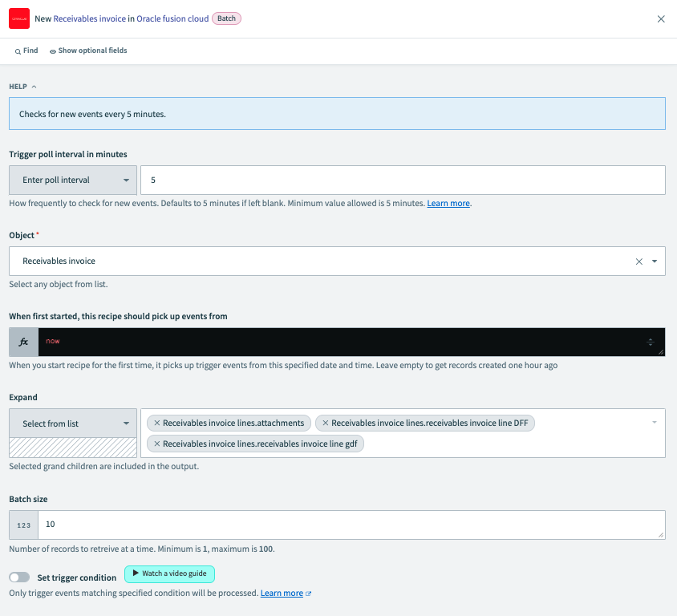The height and width of the screenshot is (616, 677).
Task: Clear the Receivables invoice object selection
Action: point(639,261)
